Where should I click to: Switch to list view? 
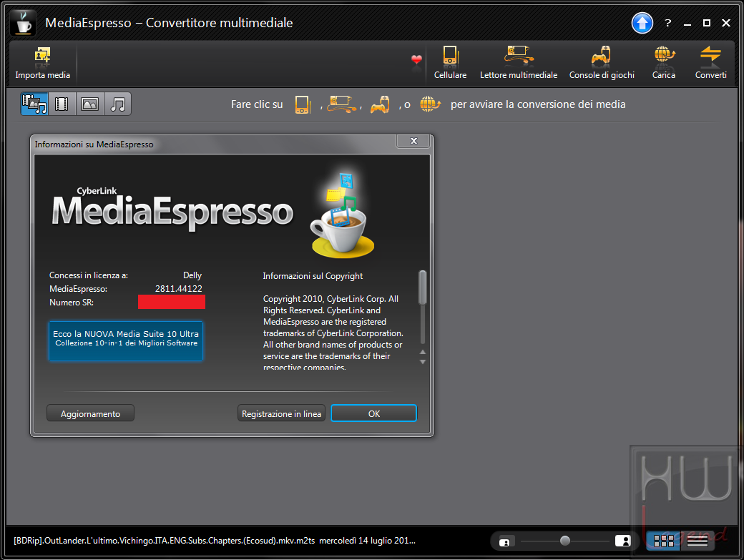697,541
